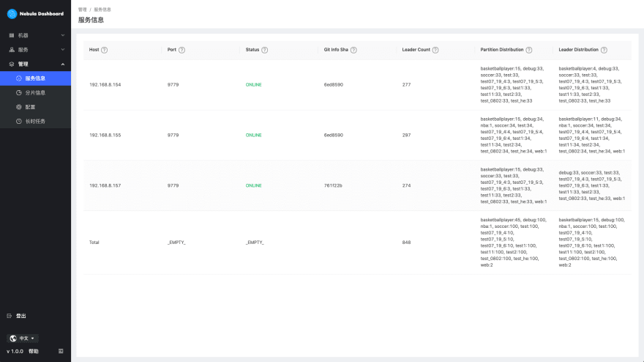Viewport: 644px width, 362px height.
Task: Click Partition Distribution cell of Total row
Action: 514,243
